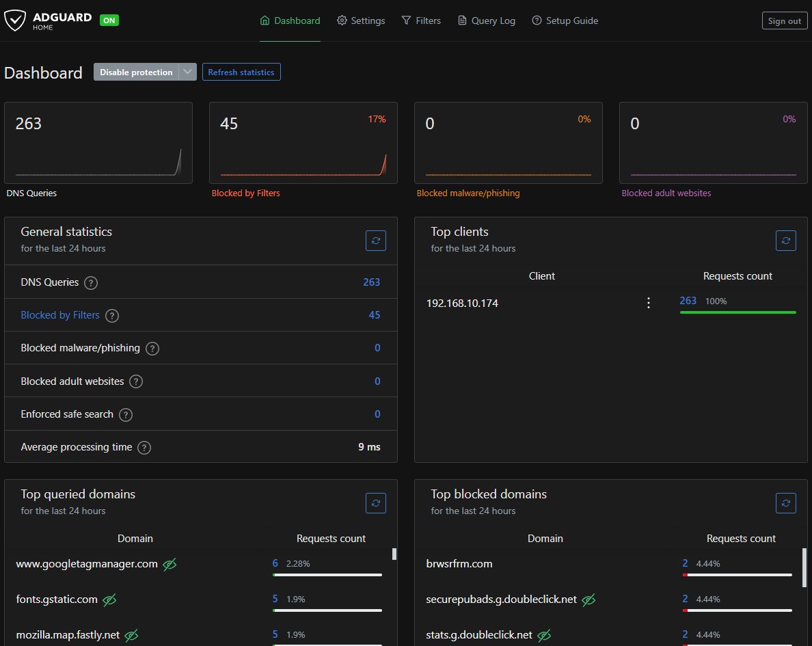The height and width of the screenshot is (646, 812).
Task: Click the AdGuard shield logo
Action: [15, 21]
